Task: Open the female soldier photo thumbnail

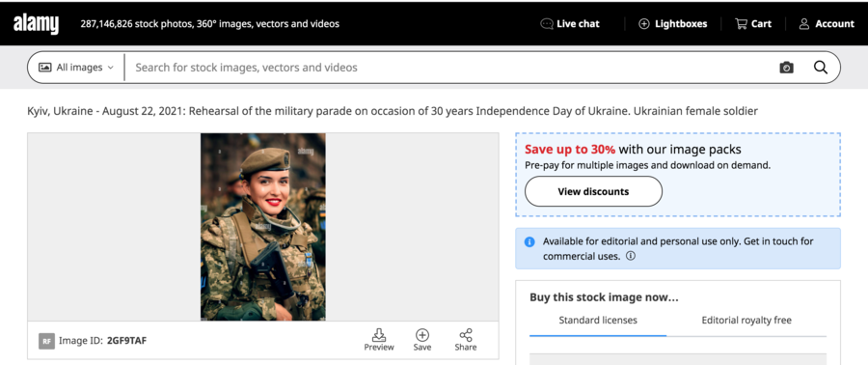Action: tap(263, 227)
